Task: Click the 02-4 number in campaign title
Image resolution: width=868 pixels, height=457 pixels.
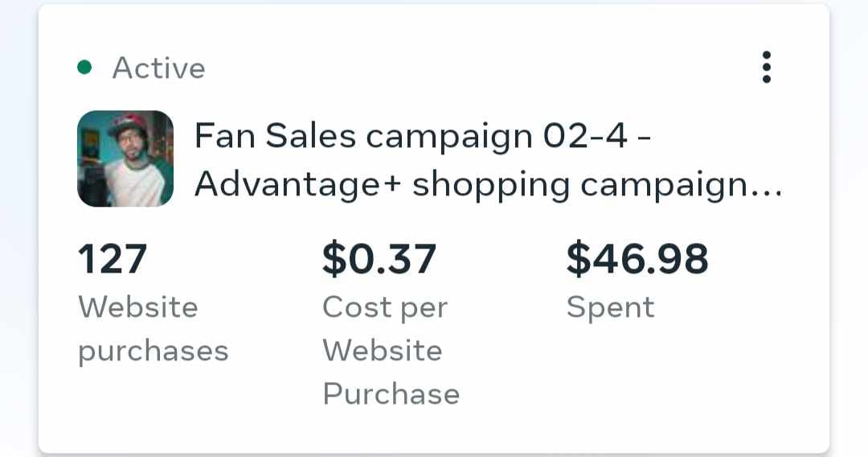Action: 585,136
